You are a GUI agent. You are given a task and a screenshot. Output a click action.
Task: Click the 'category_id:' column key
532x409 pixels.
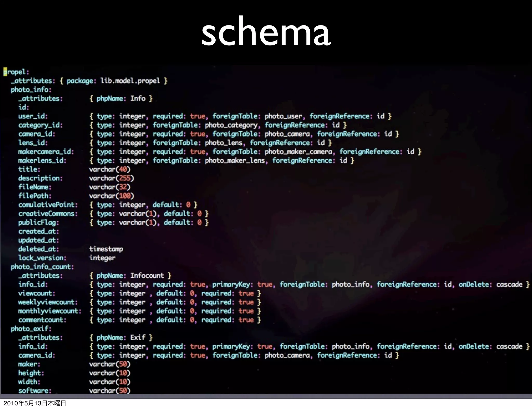tap(40, 125)
